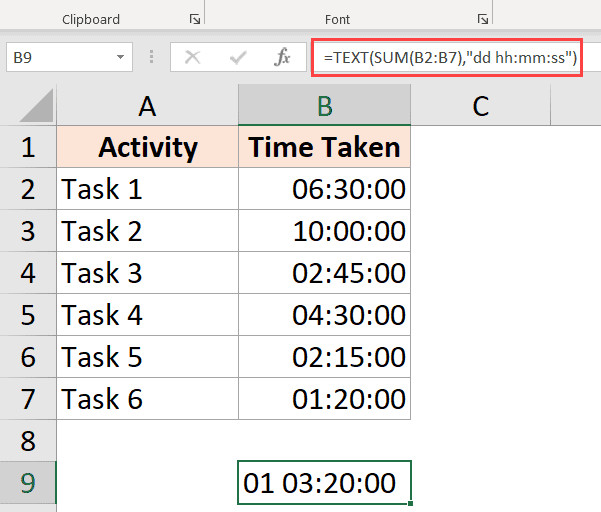Screen dimensions: 601x512
Task: Click the Cancel X icon in formula bar
Action: click(192, 58)
